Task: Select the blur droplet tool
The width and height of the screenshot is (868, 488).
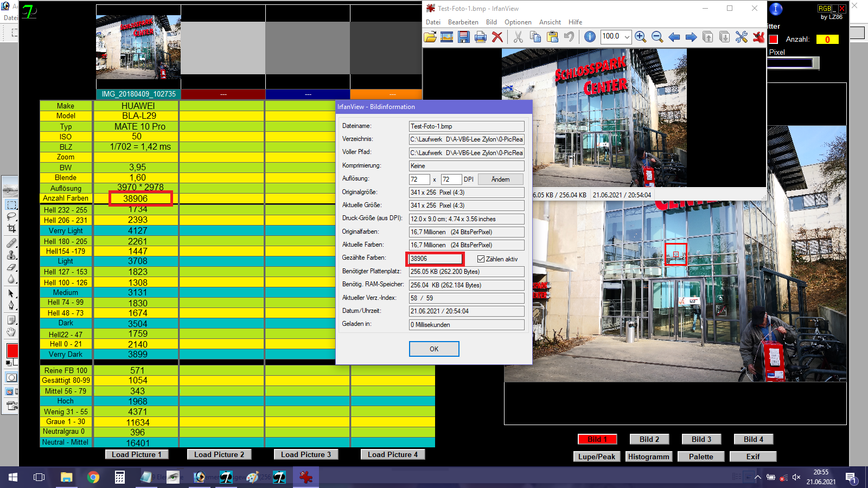Action: click(11, 279)
